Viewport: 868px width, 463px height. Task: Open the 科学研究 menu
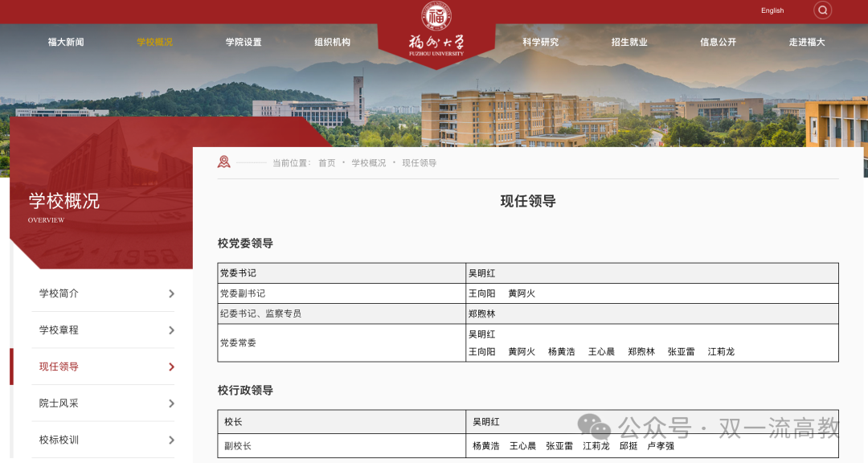coord(539,41)
